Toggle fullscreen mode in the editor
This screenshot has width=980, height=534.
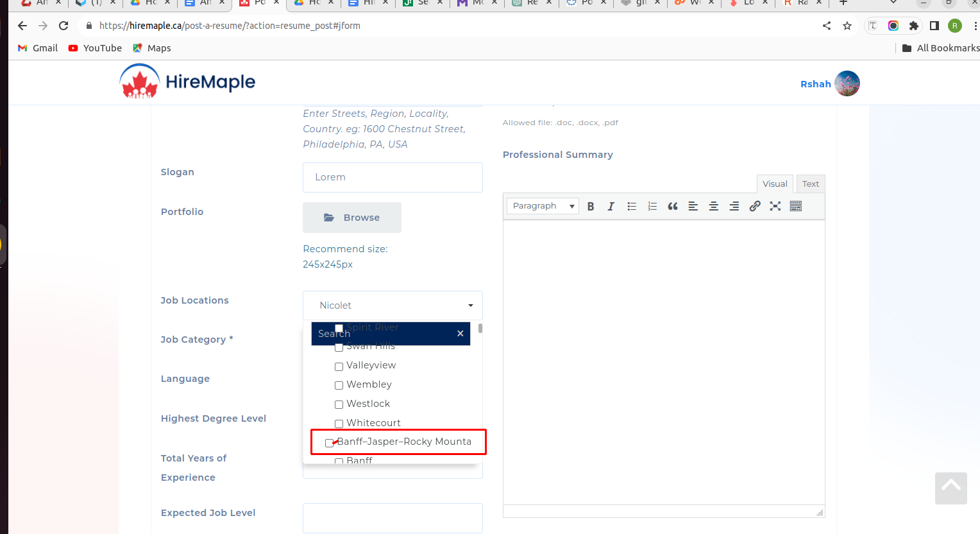tap(775, 206)
